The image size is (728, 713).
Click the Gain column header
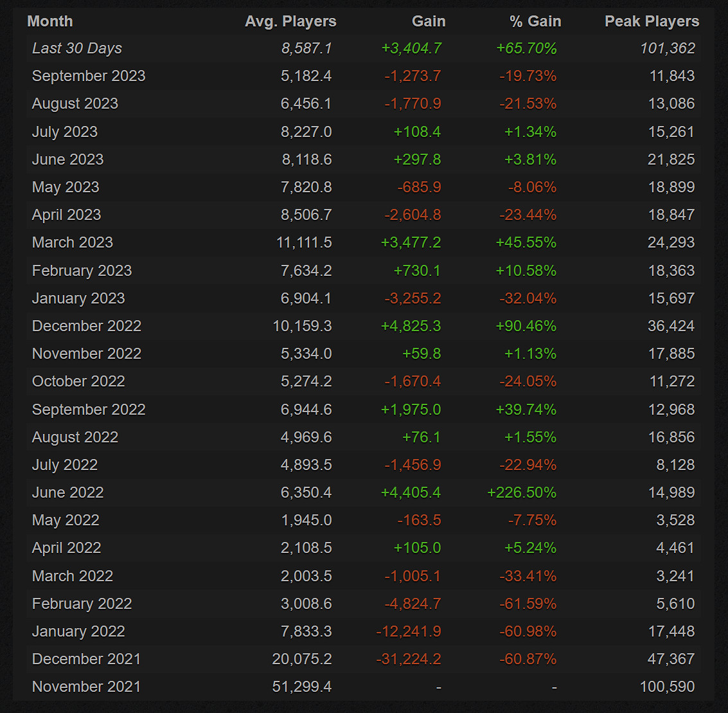[x=429, y=21]
